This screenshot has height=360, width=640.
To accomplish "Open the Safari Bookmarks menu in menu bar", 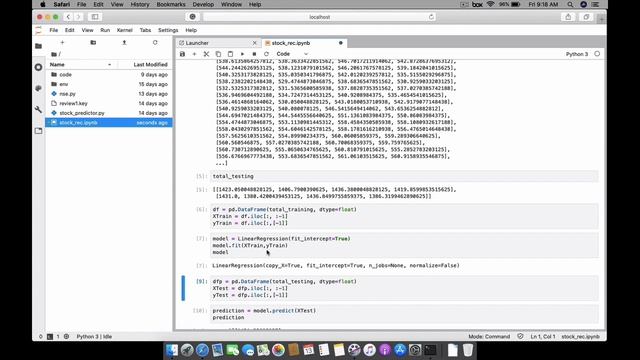I will click(171, 4).
